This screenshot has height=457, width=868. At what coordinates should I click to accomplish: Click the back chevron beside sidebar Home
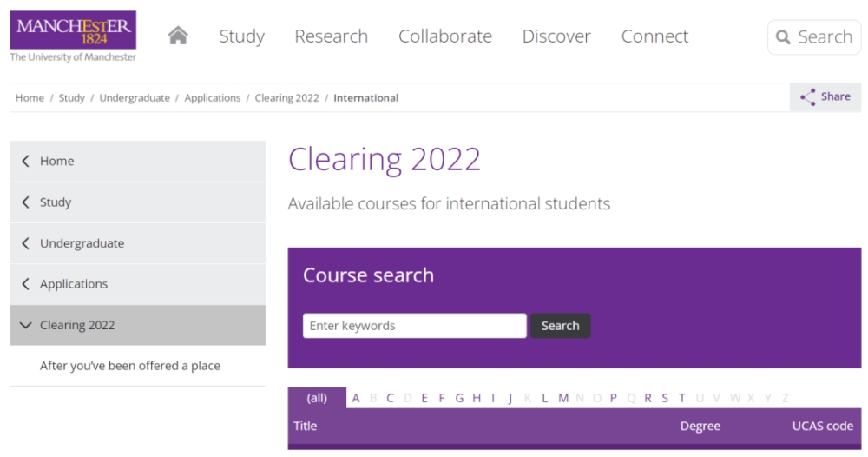(x=25, y=161)
